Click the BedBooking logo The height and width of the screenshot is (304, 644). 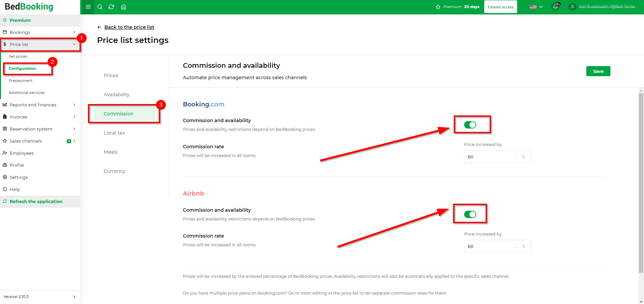tap(29, 6)
